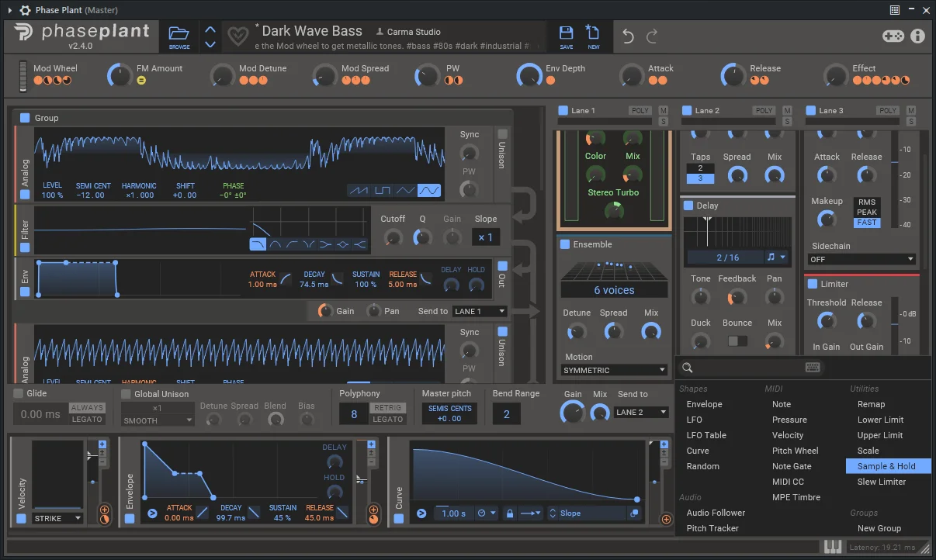This screenshot has width=936, height=560.
Task: Click the New preset icon
Action: point(593,35)
